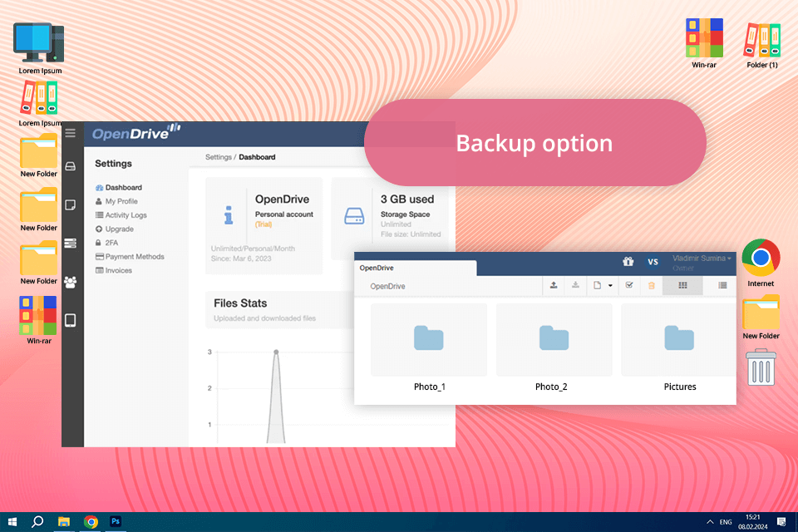This screenshot has width=798, height=532.
Task: Open File Explorer from the taskbar
Action: pyautogui.click(x=64, y=522)
